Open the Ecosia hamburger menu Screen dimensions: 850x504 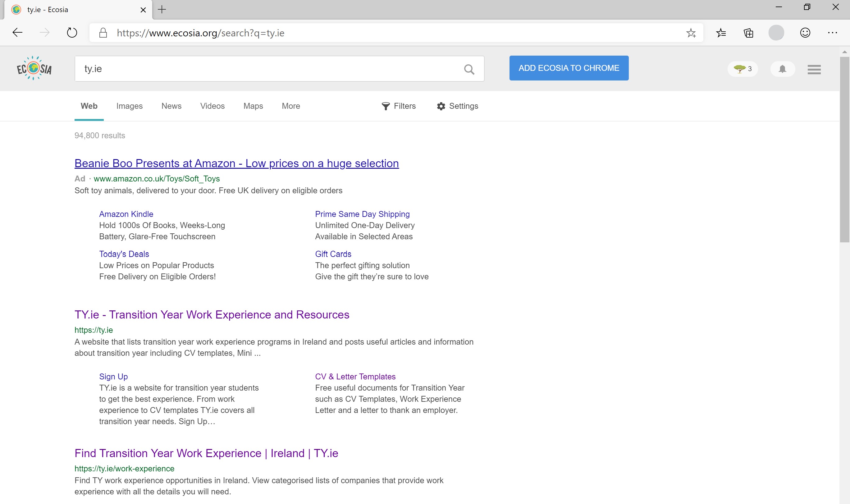tap(814, 69)
